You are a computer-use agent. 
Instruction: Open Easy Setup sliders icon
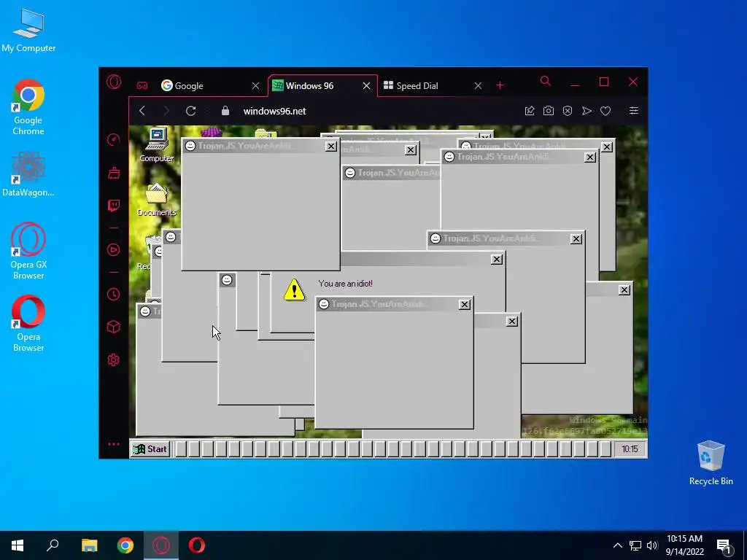click(x=634, y=111)
